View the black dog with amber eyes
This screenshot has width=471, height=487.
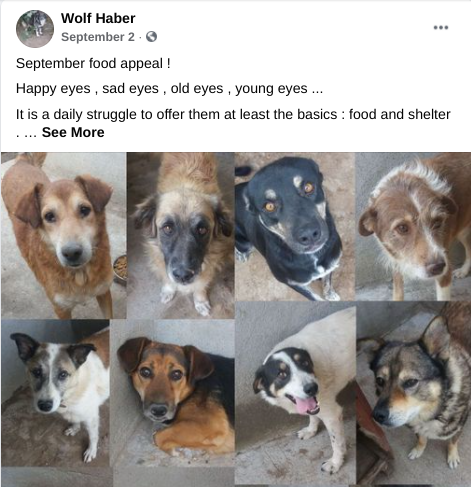pos(295,227)
